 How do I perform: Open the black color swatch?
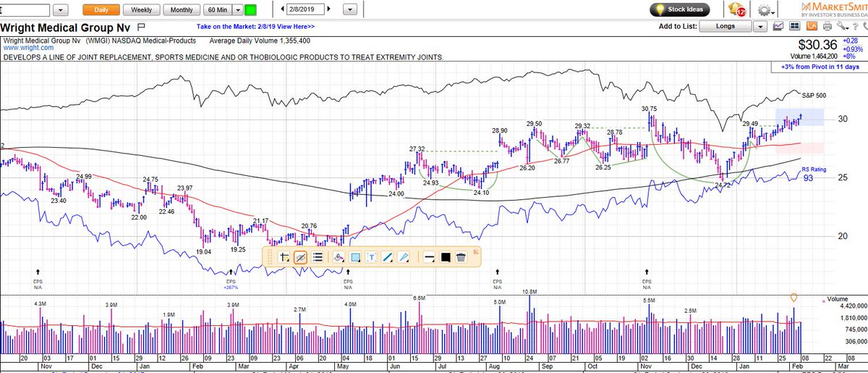pyautogui.click(x=445, y=256)
